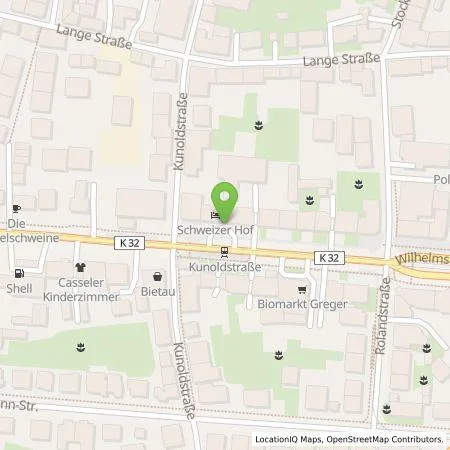
Task: Select the Shell fuel station icon
Action: pos(19,273)
